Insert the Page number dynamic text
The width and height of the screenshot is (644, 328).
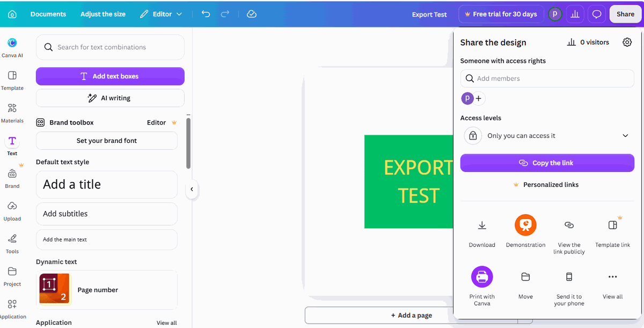pos(107,290)
